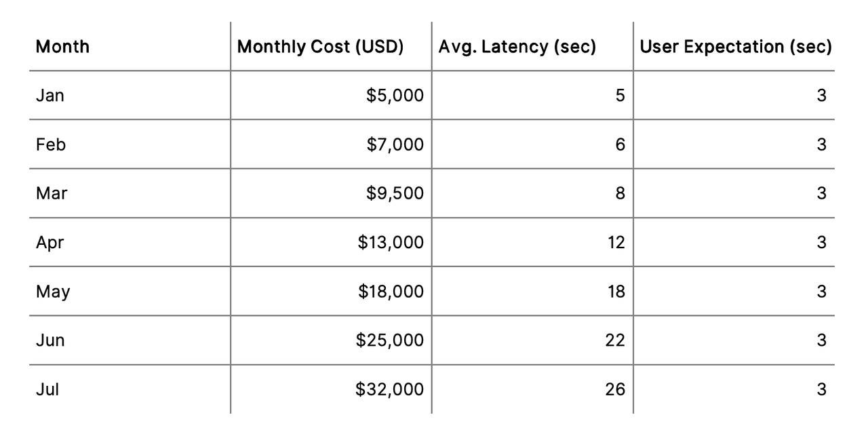This screenshot has width=868, height=434.
Task: Click the Jul month cell
Action: [x=47, y=389]
